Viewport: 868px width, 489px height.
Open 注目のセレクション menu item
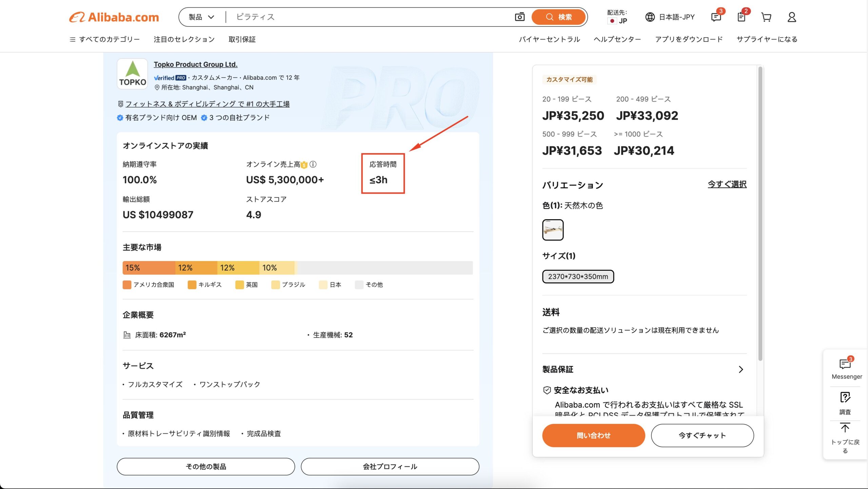tap(184, 39)
